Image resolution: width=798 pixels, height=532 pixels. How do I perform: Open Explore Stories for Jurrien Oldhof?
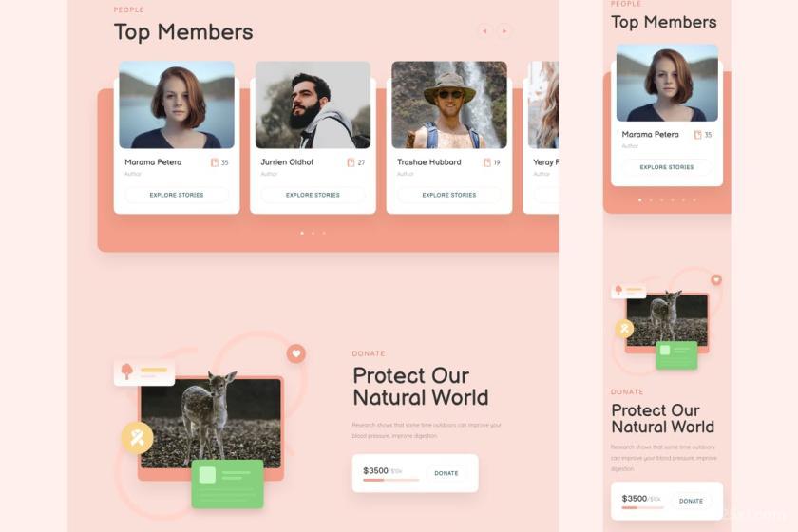click(x=313, y=195)
